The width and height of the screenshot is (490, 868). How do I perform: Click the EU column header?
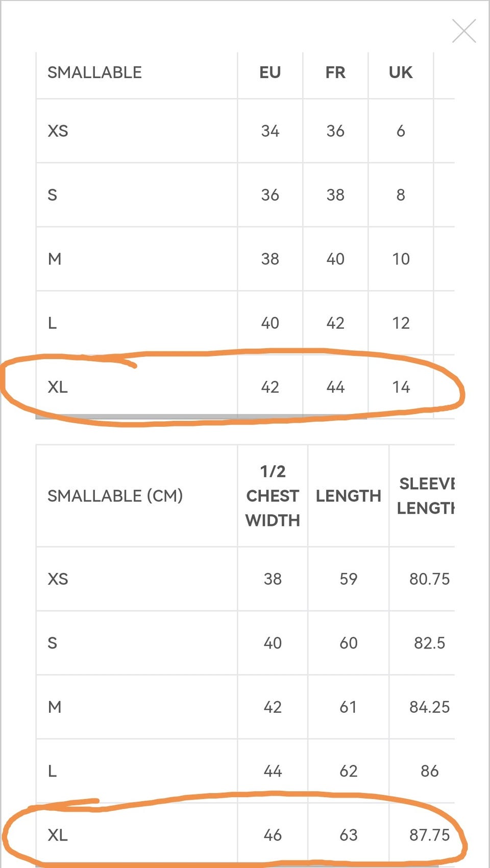pyautogui.click(x=270, y=73)
